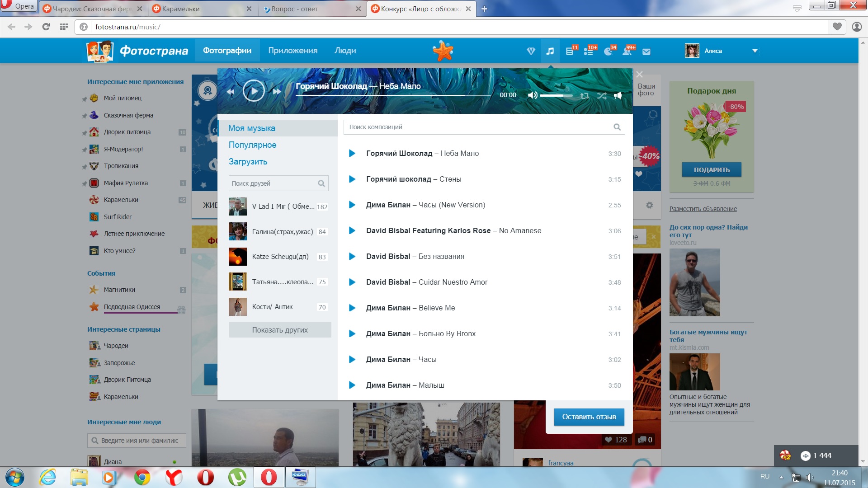This screenshot has height=488, width=868.
Task: Reload the page in Opera
Action: (x=46, y=27)
